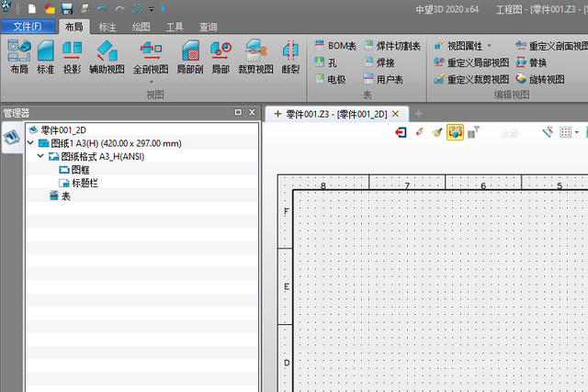Click the 辅助视图 auxiliary view icon
Image resolution: width=588 pixels, height=392 pixels.
pyautogui.click(x=107, y=56)
